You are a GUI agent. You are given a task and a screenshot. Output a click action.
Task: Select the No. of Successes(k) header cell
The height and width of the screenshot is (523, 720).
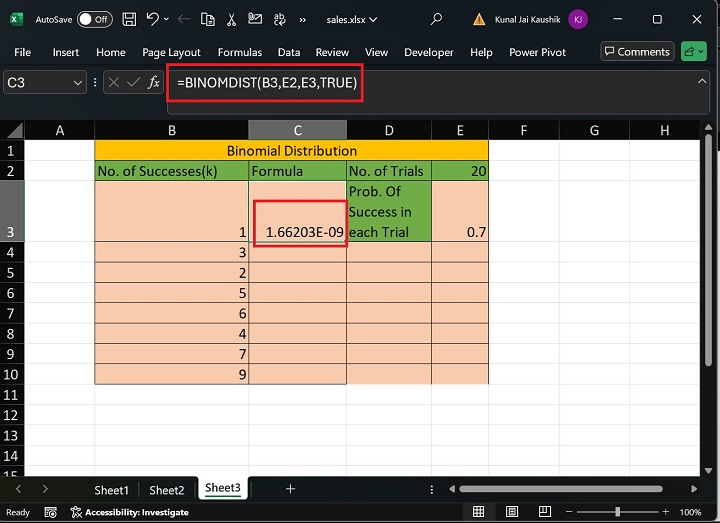pos(172,171)
